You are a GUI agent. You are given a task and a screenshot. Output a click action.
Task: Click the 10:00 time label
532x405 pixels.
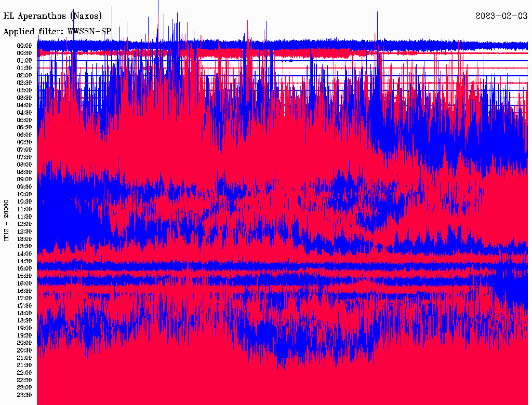click(24, 194)
